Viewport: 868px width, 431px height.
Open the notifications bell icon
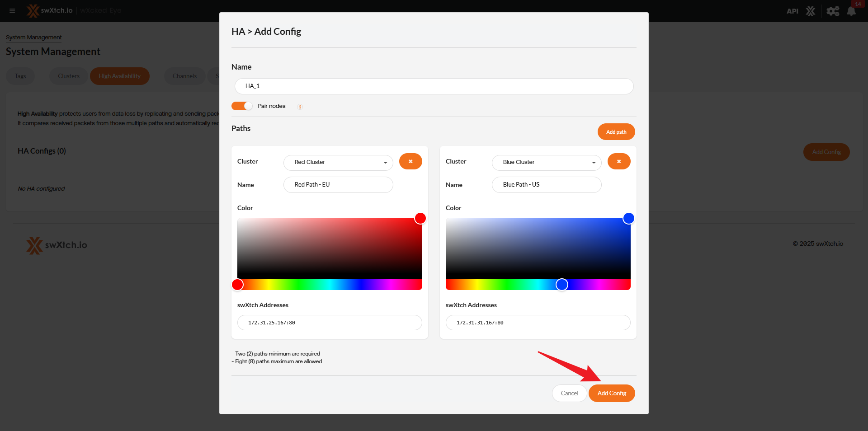click(851, 11)
